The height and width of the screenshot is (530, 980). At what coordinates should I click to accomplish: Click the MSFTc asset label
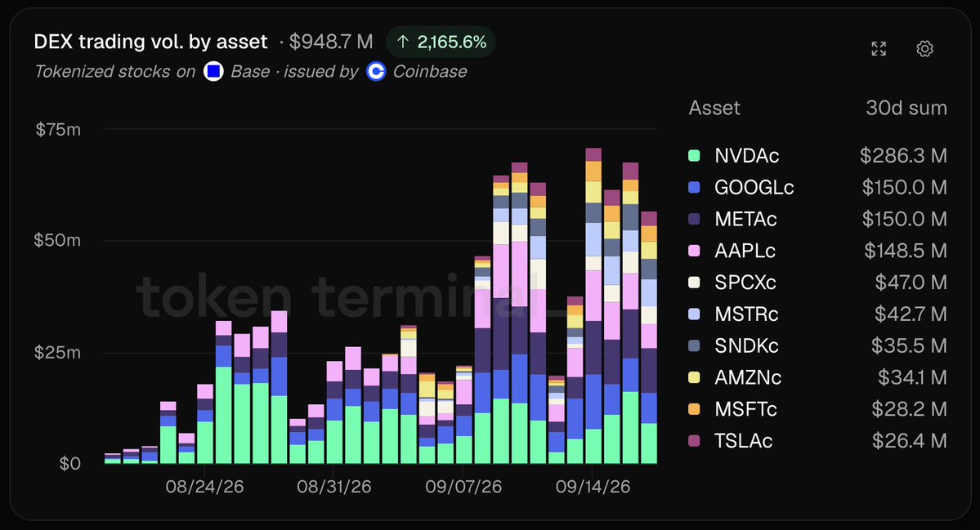coord(745,409)
